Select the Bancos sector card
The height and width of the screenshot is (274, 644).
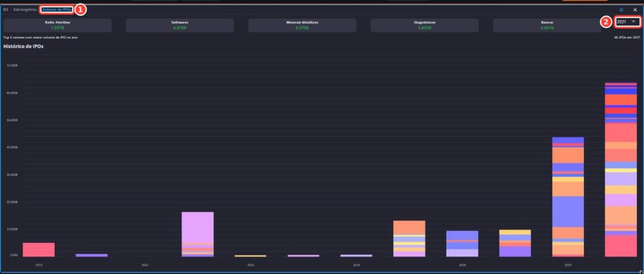pyautogui.click(x=547, y=25)
